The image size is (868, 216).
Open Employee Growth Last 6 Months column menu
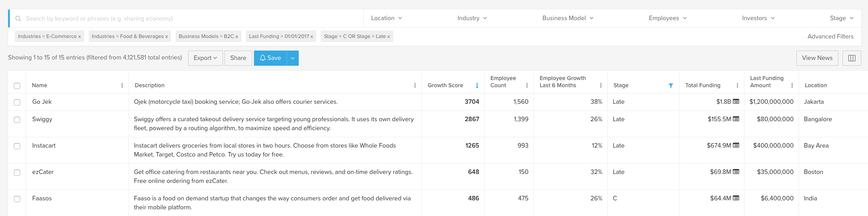(x=601, y=85)
